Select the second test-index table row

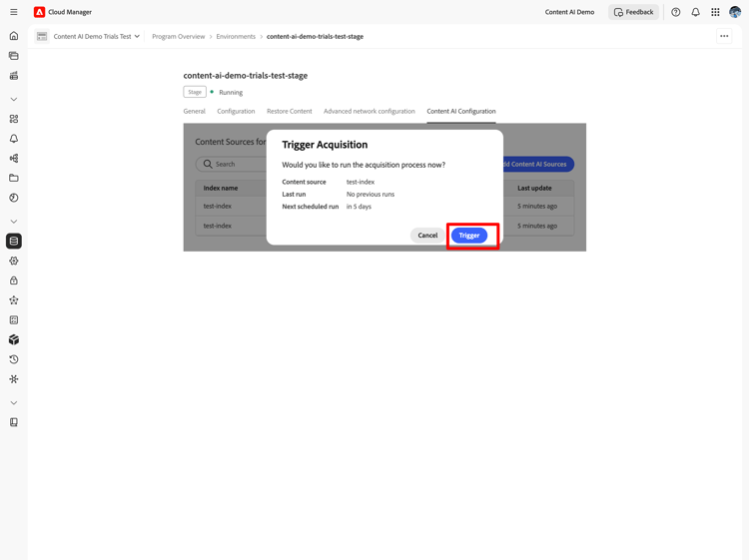coord(384,226)
